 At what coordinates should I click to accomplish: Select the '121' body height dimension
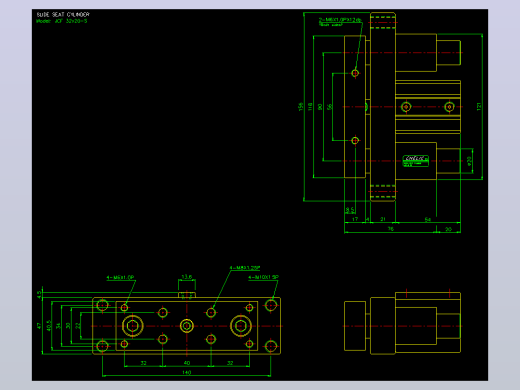(479, 107)
